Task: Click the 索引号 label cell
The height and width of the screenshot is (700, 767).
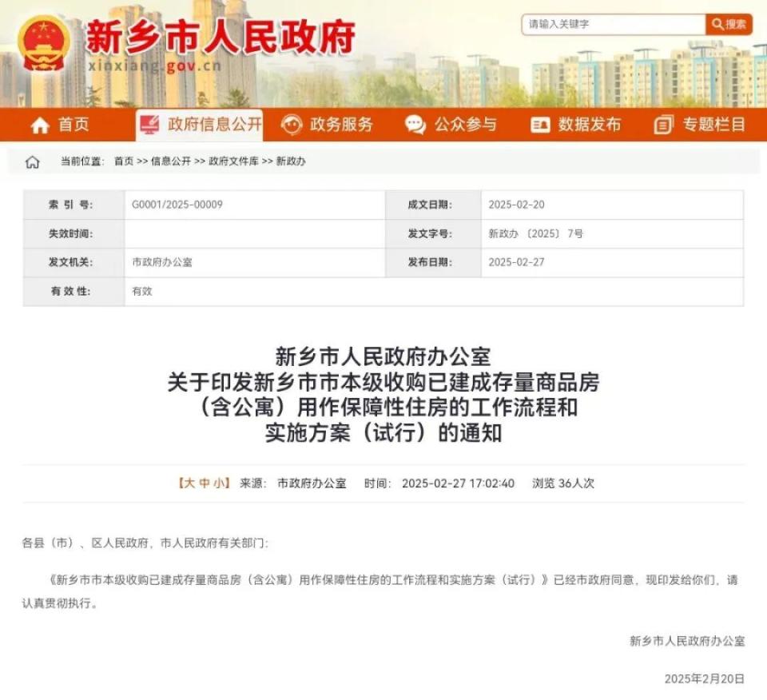Action: click(x=74, y=205)
